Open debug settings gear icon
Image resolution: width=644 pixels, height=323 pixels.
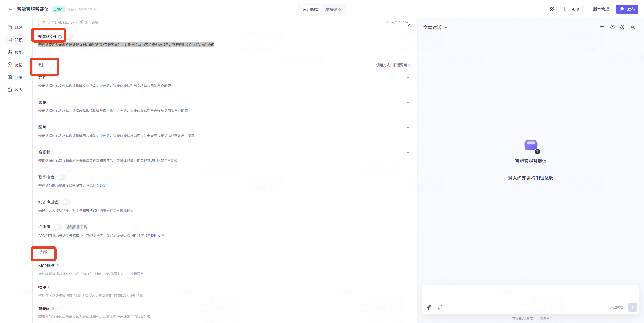click(x=612, y=27)
